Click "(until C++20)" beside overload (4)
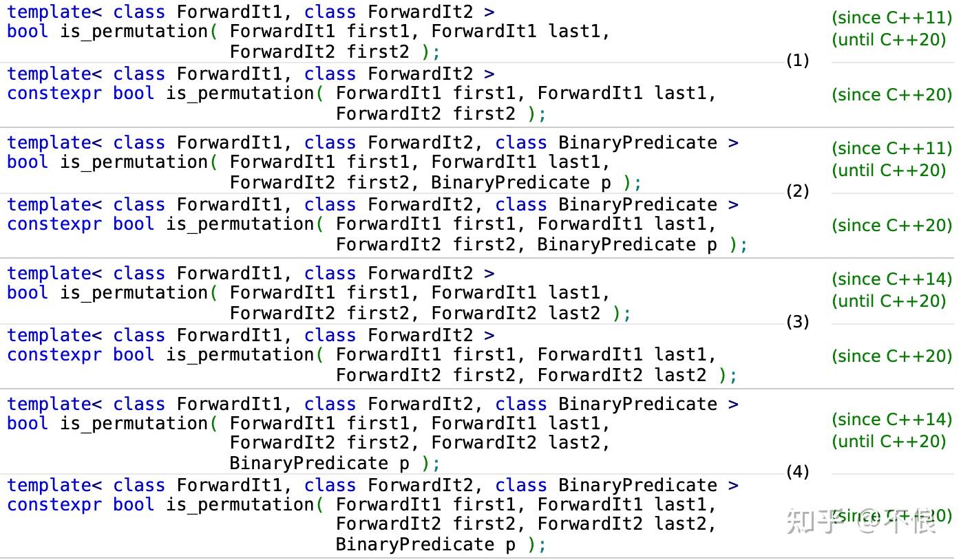This screenshot has height=560, width=961. [889, 442]
